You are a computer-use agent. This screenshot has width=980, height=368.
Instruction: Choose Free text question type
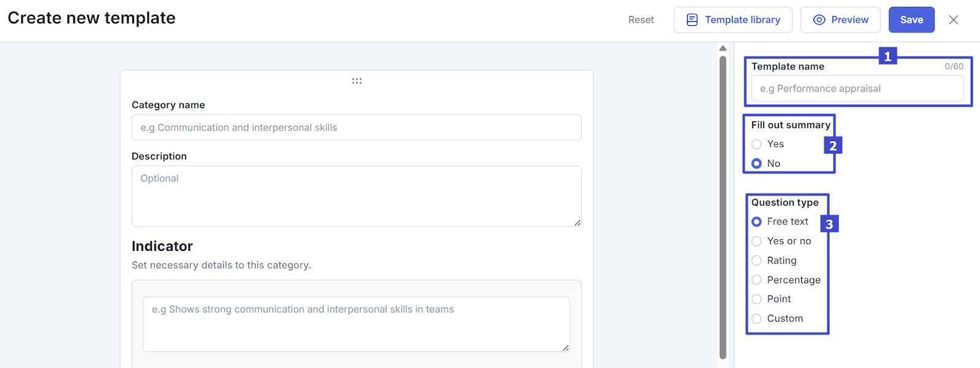(x=757, y=221)
